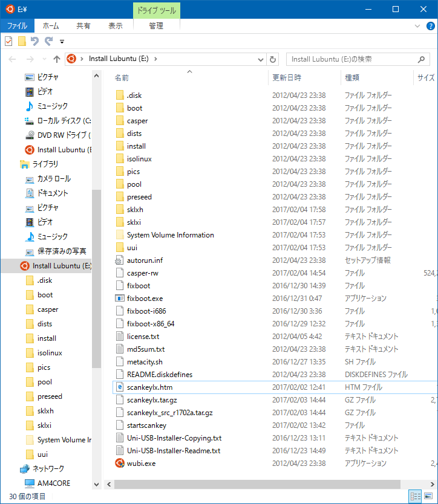Select the casper folder icon in file list

120,120
